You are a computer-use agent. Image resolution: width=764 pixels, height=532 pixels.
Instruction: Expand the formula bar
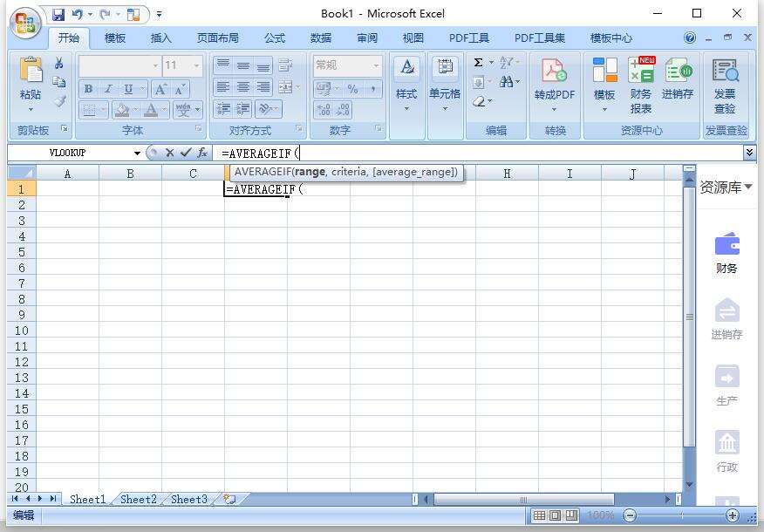point(749,153)
